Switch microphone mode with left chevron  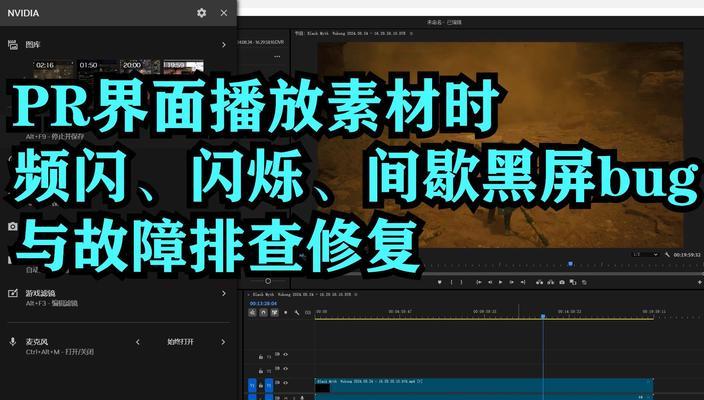(138, 342)
